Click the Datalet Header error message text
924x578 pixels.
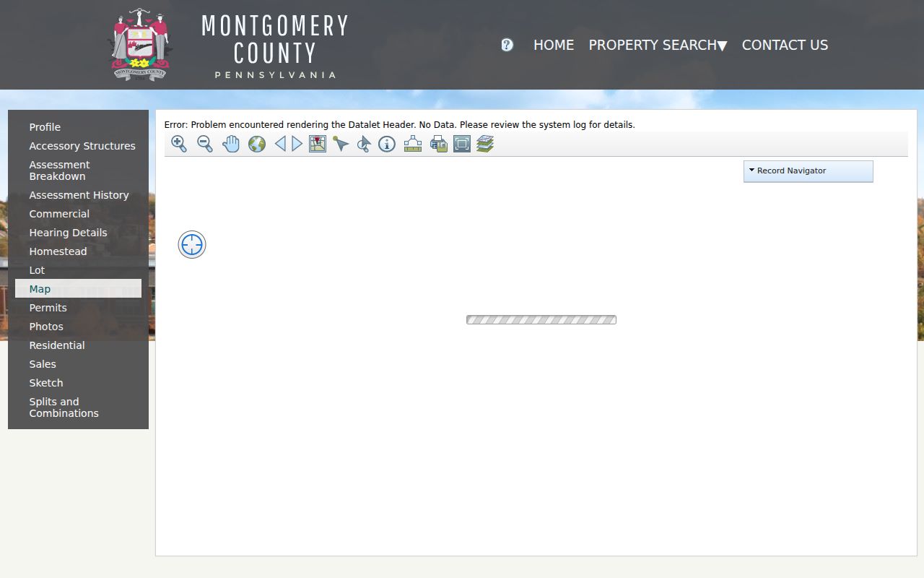[x=400, y=125]
